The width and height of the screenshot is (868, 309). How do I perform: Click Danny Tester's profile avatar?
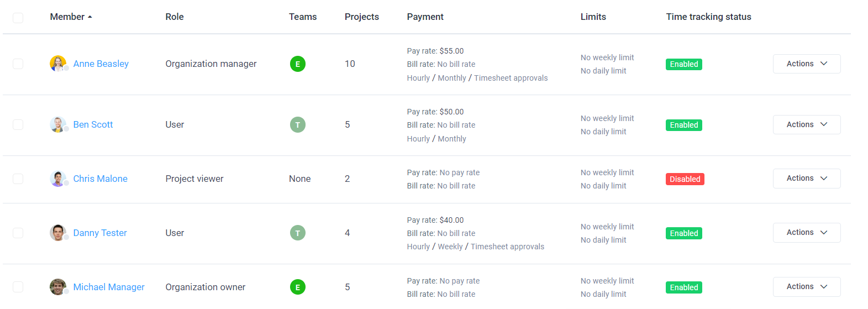point(58,233)
